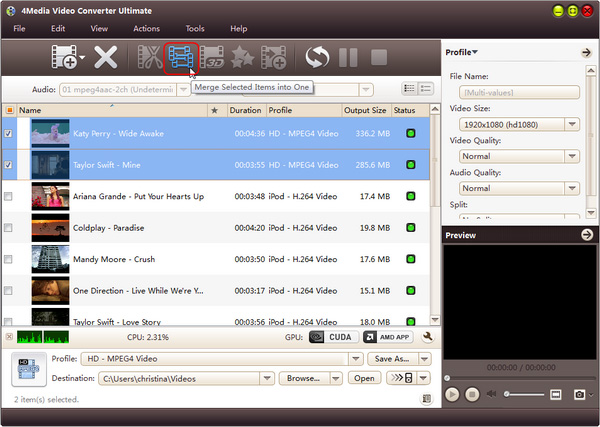Viewport: 600px width, 427px height.
Task: Click the Open destination button
Action: point(365,378)
